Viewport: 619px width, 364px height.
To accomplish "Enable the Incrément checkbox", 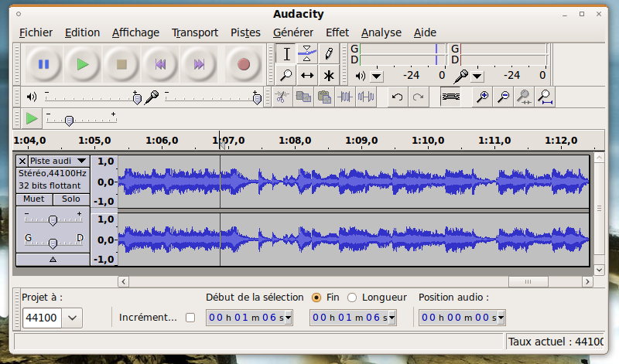I will click(190, 318).
